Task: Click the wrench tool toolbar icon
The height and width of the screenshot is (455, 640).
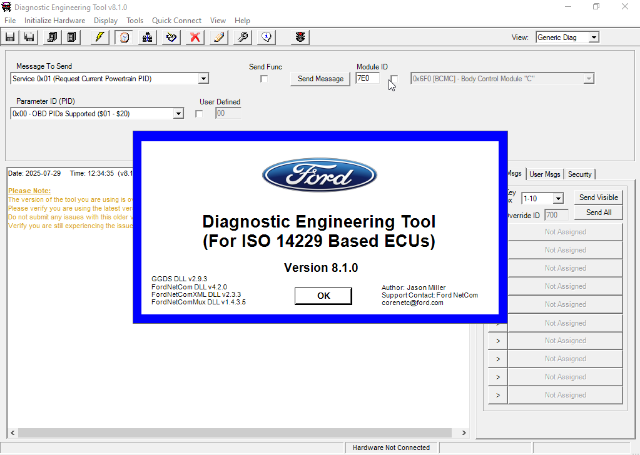Action: [x=243, y=37]
